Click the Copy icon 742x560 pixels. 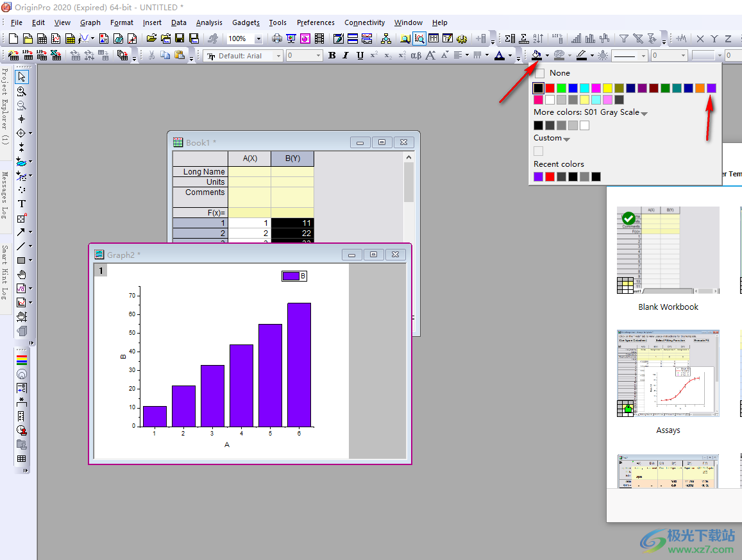click(165, 55)
